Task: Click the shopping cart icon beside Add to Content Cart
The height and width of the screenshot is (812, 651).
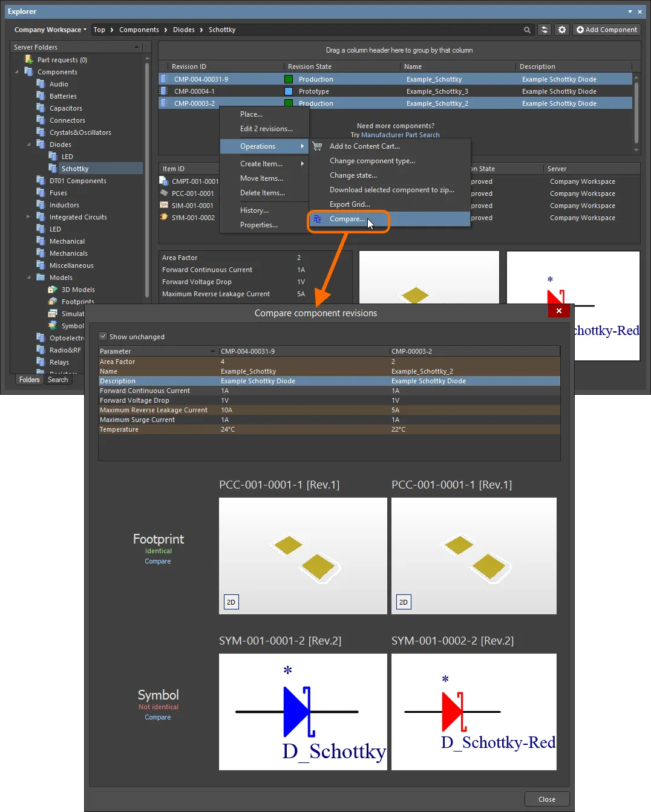Action: point(317,146)
